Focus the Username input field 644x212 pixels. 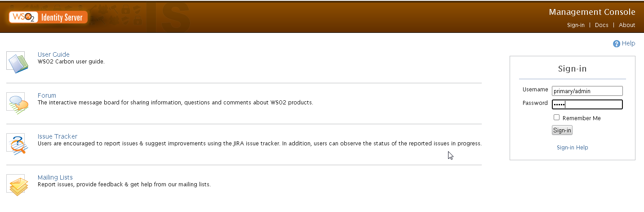587,91
